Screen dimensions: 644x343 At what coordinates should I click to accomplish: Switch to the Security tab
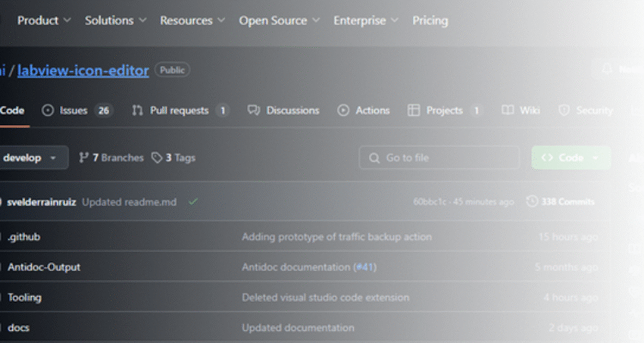click(x=593, y=111)
